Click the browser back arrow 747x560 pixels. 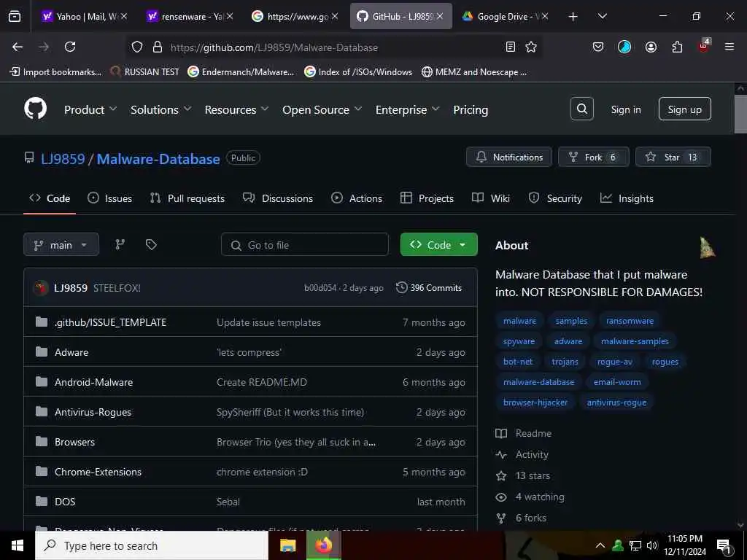pos(18,47)
